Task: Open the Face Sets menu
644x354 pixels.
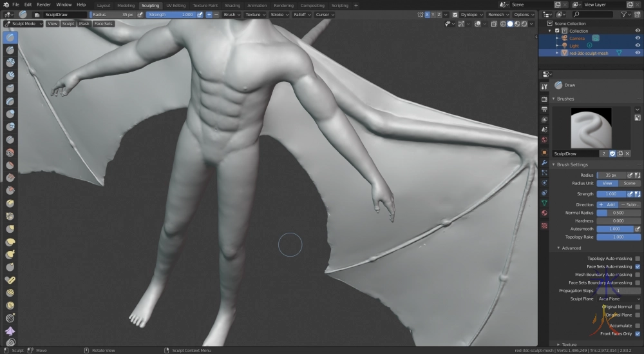Action: [x=103, y=24]
